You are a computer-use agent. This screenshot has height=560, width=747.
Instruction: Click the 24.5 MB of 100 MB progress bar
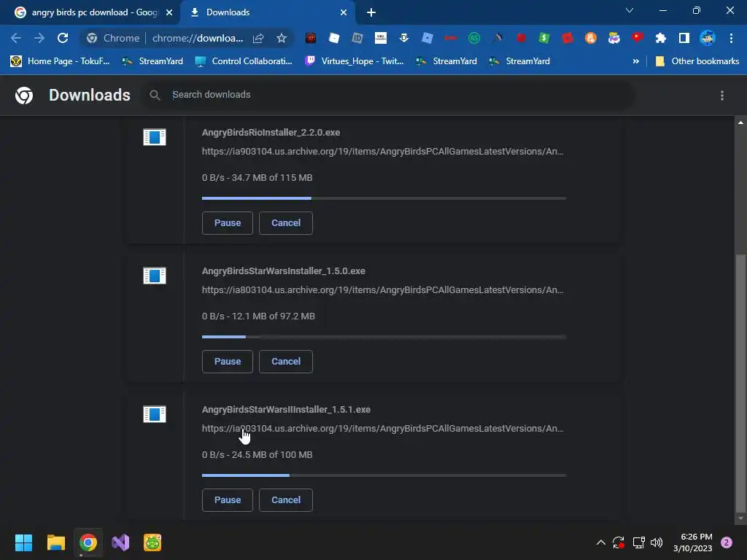[x=384, y=475]
